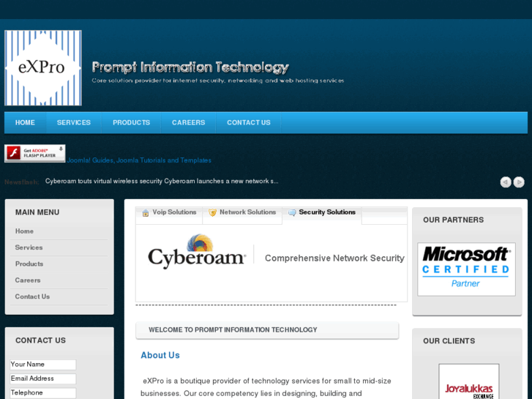Go to Products in the Main Menu sidebar
Viewport: 532px width, 399px height.
(29, 264)
